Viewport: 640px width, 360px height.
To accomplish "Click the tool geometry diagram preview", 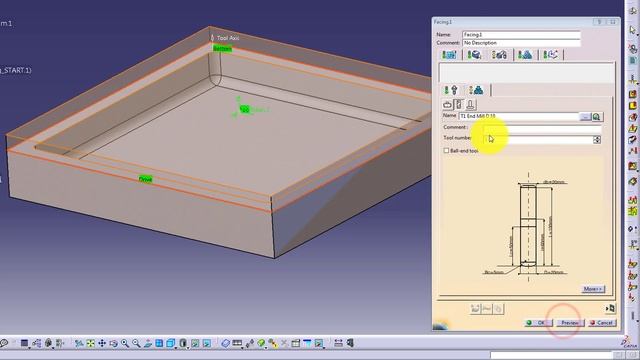I will pyautogui.click(x=526, y=227).
